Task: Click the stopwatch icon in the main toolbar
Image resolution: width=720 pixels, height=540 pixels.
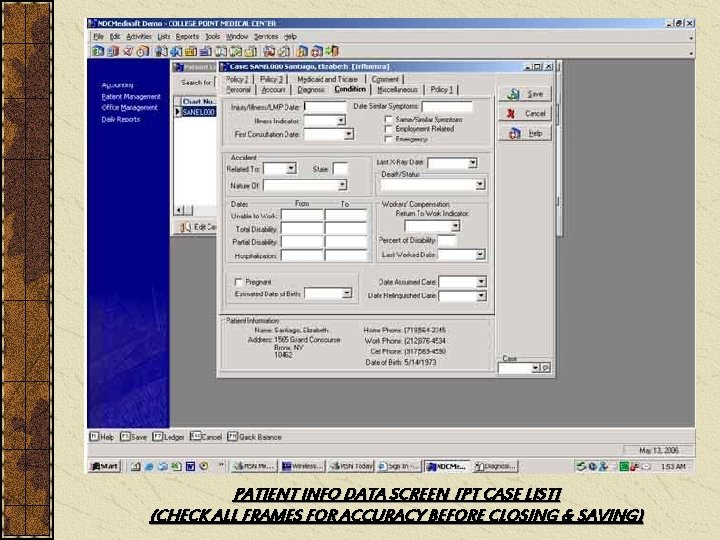Action: point(143,51)
